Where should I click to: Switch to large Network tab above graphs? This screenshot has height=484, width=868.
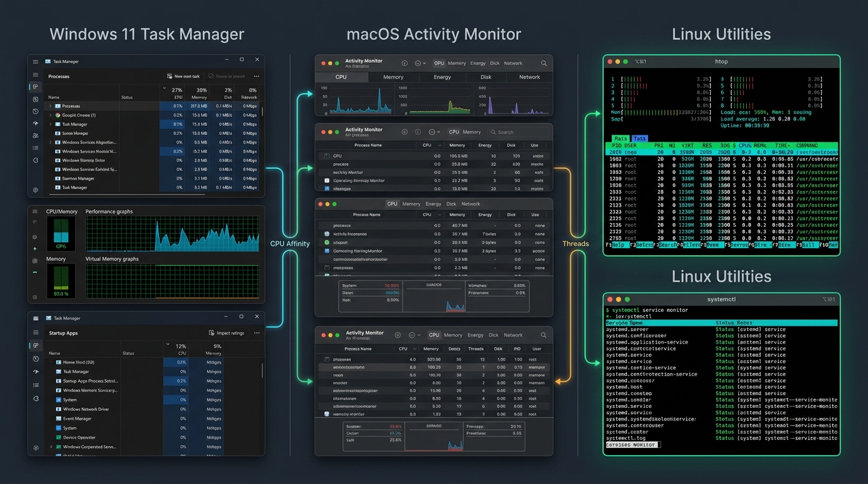[529, 77]
